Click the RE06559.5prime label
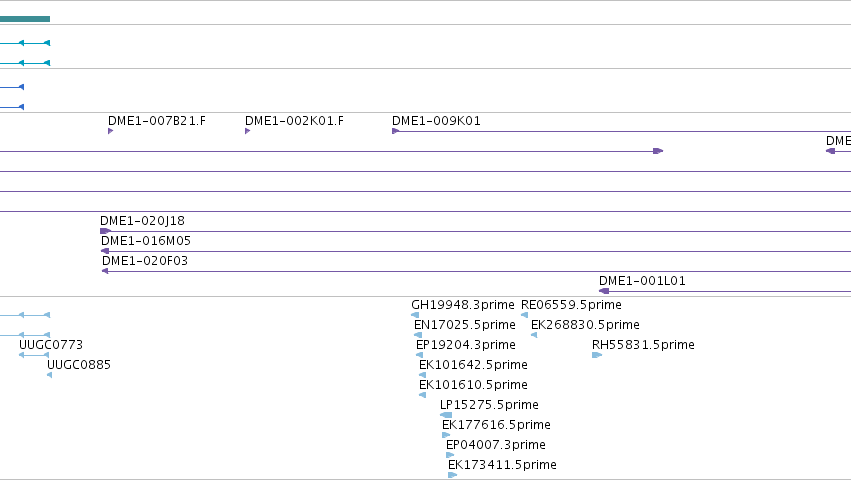The width and height of the screenshot is (851, 480). point(571,305)
